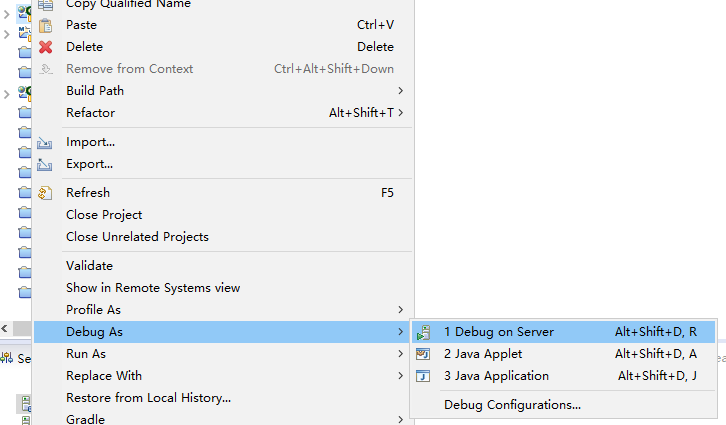This screenshot has height=425, width=726.
Task: Click the red Delete X icon
Action: pos(45,47)
